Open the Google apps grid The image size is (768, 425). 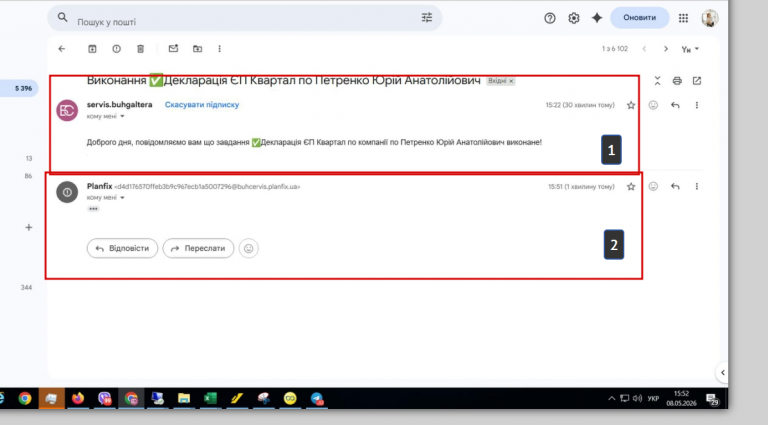(x=683, y=18)
